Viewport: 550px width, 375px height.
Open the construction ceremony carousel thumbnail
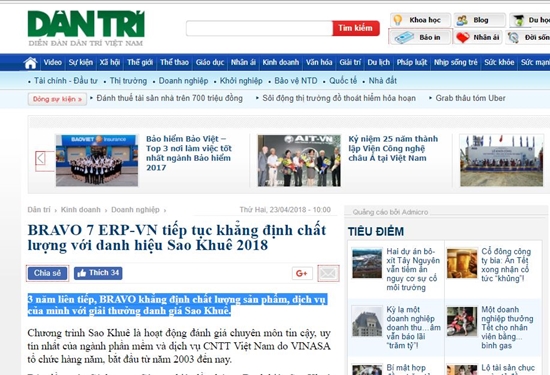tap(502, 160)
